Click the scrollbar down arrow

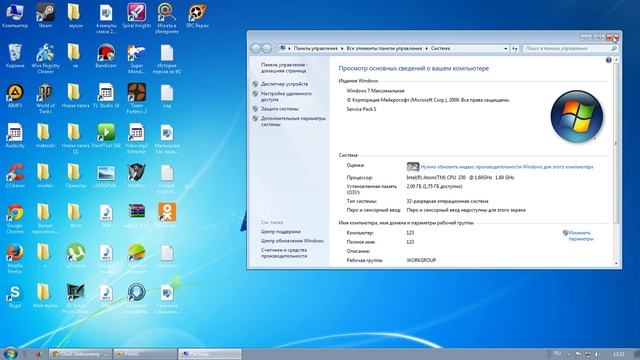[x=616, y=263]
